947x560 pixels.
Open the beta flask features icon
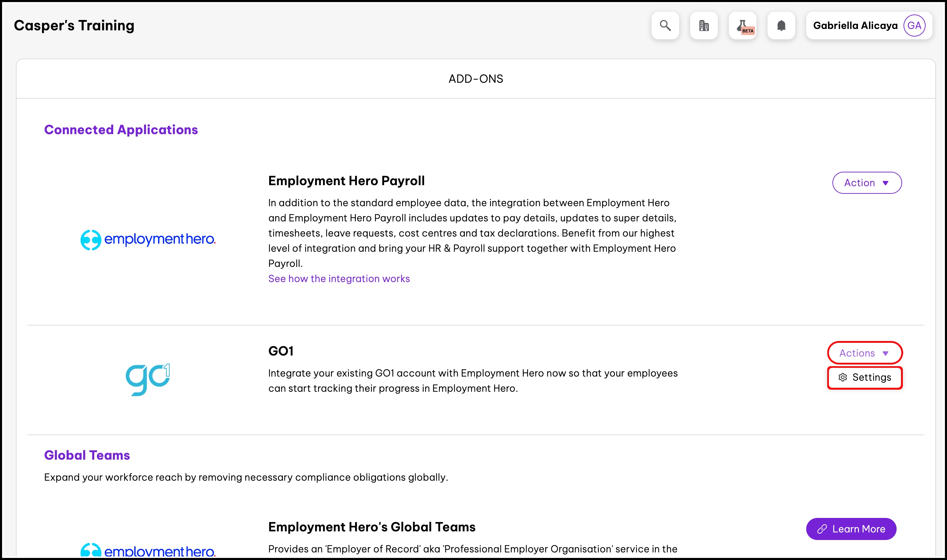[742, 26]
